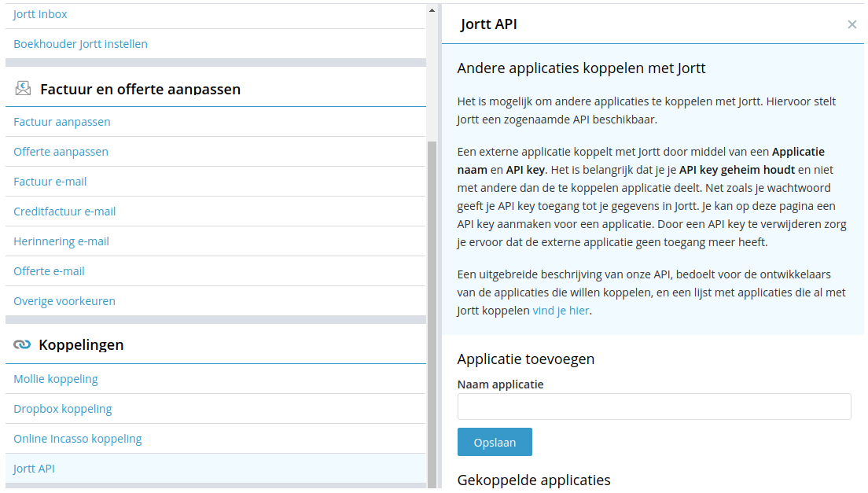Viewport: 868px width, 493px height.
Task: Open Boekhouder Jortt instellen
Action: pyautogui.click(x=80, y=44)
